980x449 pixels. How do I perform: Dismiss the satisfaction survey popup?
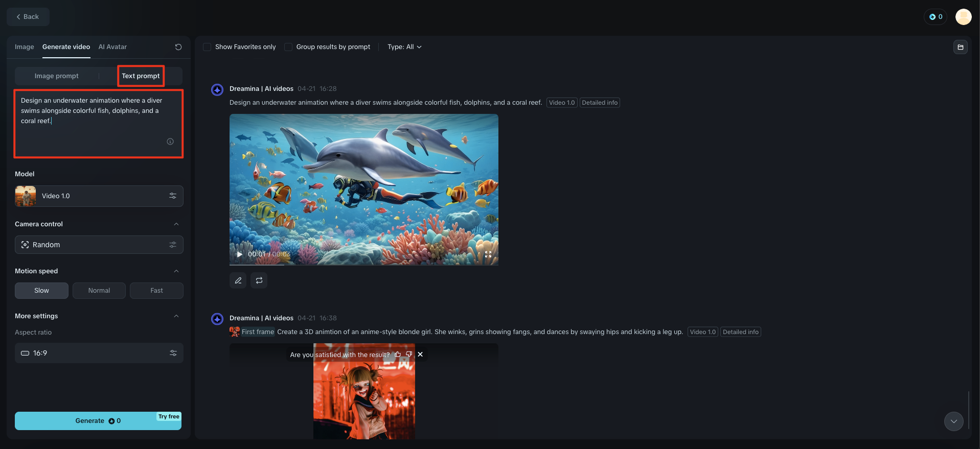(x=420, y=355)
